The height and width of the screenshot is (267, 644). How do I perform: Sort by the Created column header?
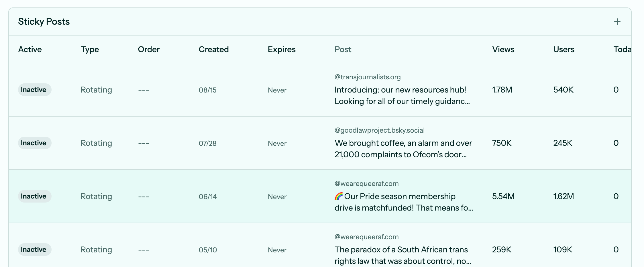(x=213, y=49)
